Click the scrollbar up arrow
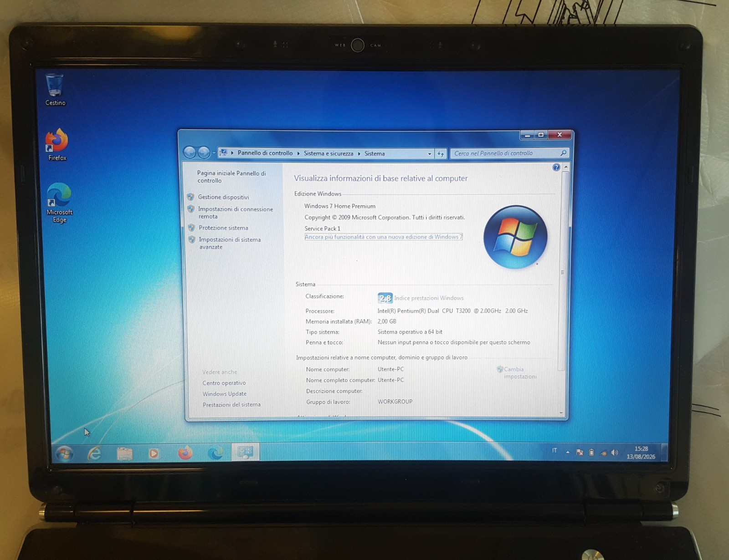Viewport: 729px width, 560px height. click(566, 168)
